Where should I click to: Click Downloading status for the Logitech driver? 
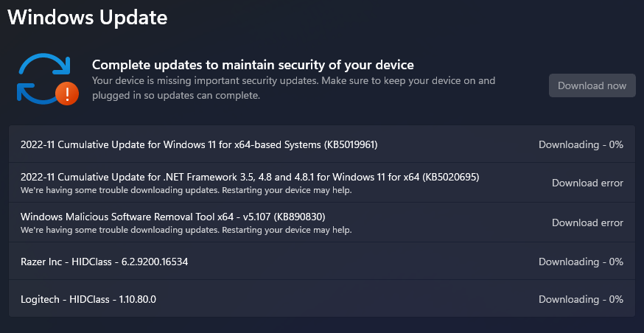click(x=581, y=299)
